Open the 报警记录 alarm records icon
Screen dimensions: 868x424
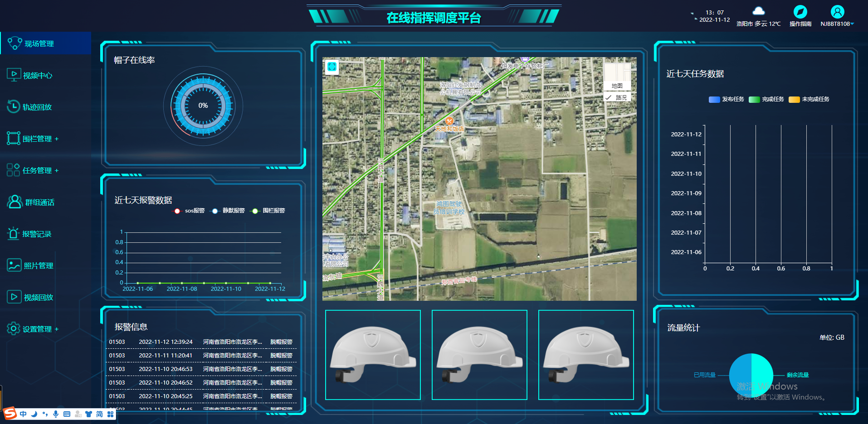(13, 233)
